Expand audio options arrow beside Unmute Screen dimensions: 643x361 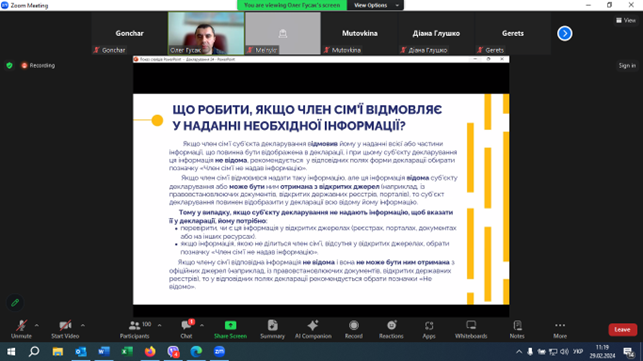[37, 325]
